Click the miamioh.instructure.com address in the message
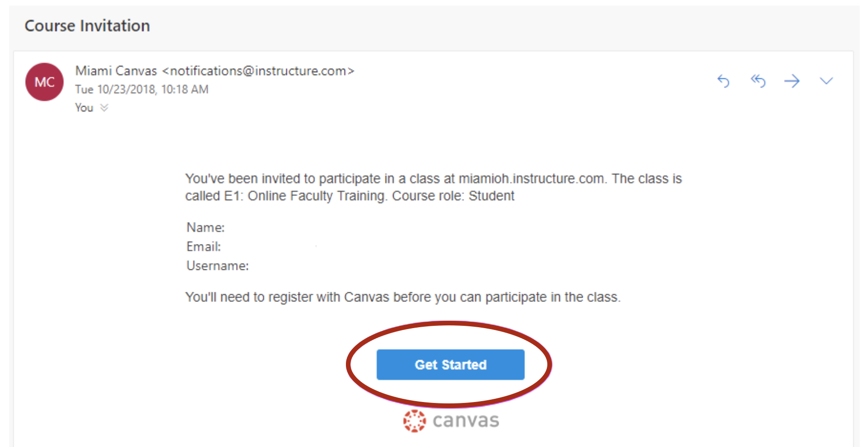This screenshot has width=868, height=447. point(531,179)
